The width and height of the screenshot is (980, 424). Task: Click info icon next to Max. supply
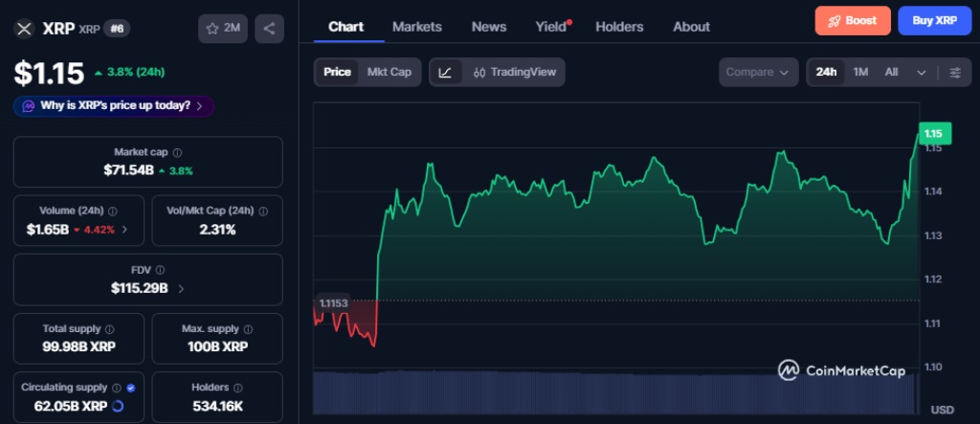[248, 329]
